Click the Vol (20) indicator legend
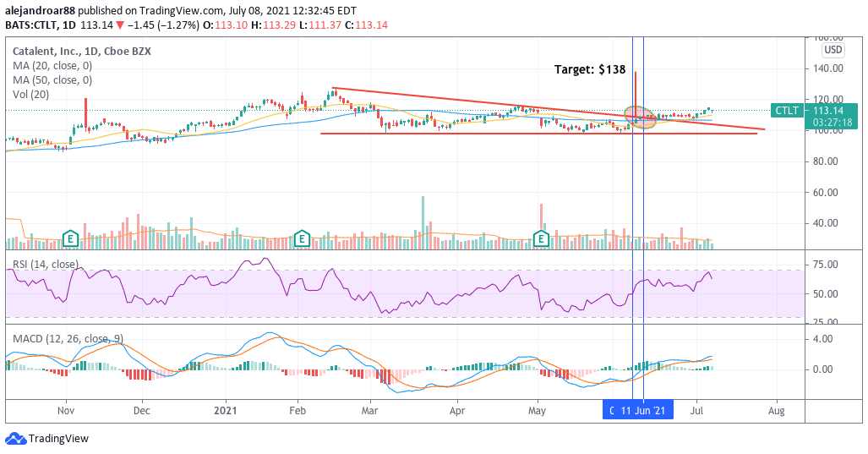The width and height of the screenshot is (868, 454). click(30, 94)
